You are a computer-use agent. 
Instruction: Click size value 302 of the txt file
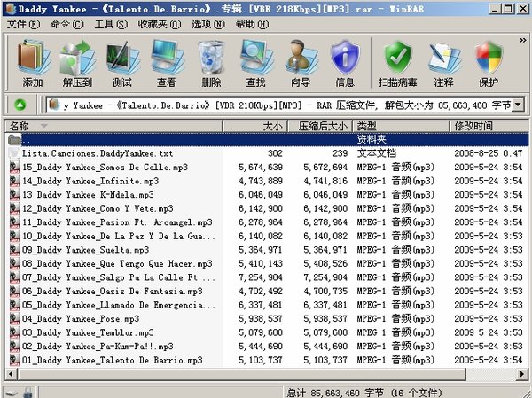click(275, 153)
